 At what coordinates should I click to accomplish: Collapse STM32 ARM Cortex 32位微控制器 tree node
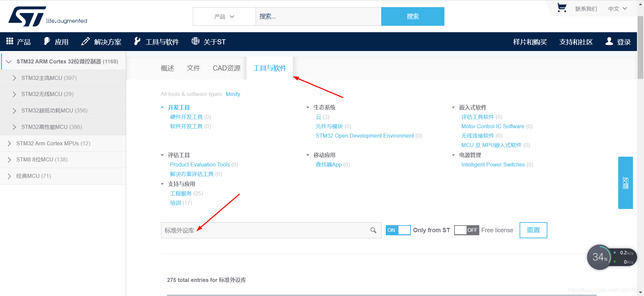9,61
